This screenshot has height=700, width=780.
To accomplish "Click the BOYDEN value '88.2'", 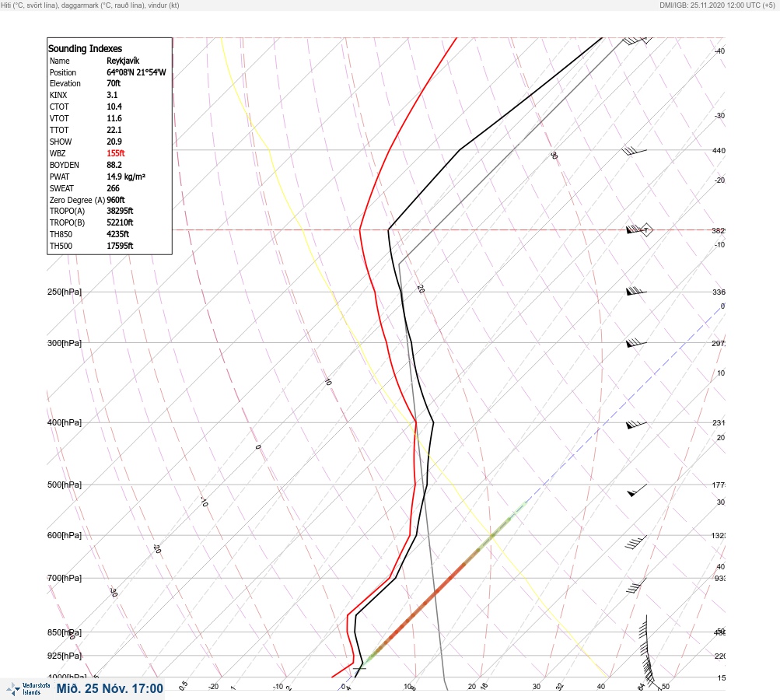I will pos(114,165).
